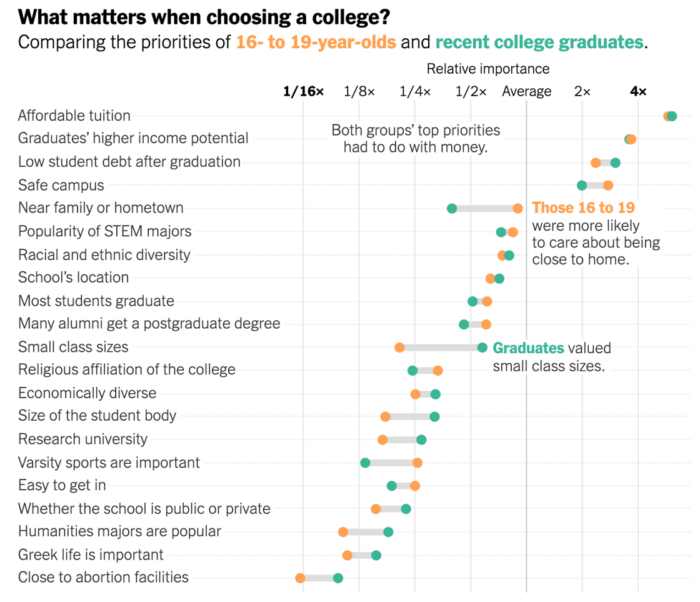
Task: Click the 'Those 16 to 19' annotation heading
Action: (584, 208)
